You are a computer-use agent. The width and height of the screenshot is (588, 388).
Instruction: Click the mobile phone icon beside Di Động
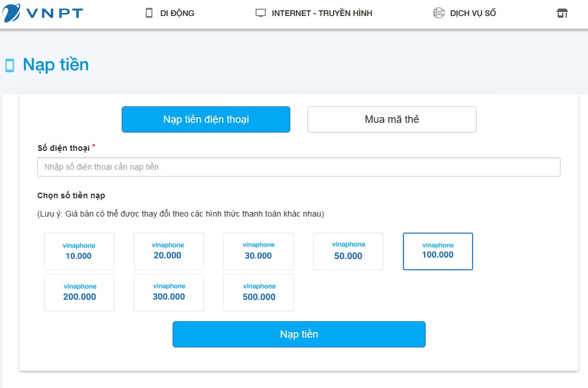click(149, 13)
